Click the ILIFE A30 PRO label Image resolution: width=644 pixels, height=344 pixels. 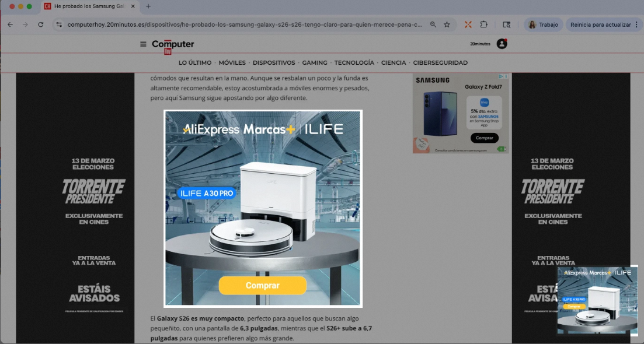(207, 193)
